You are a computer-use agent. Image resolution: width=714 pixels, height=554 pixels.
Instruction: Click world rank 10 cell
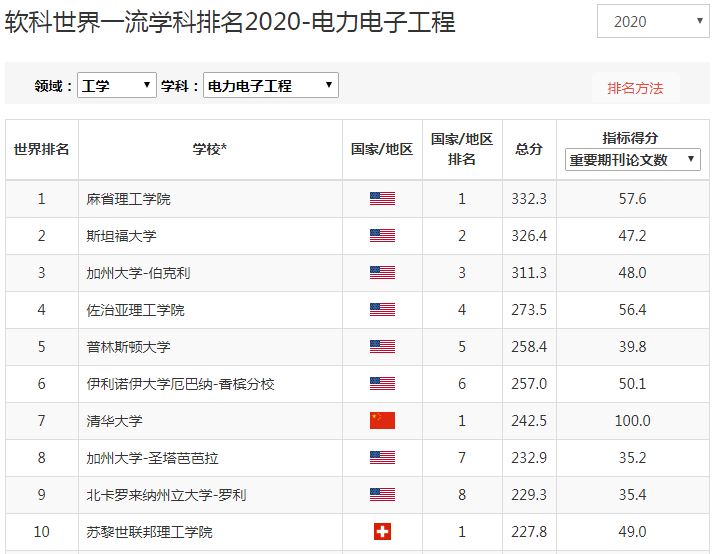coord(41,532)
